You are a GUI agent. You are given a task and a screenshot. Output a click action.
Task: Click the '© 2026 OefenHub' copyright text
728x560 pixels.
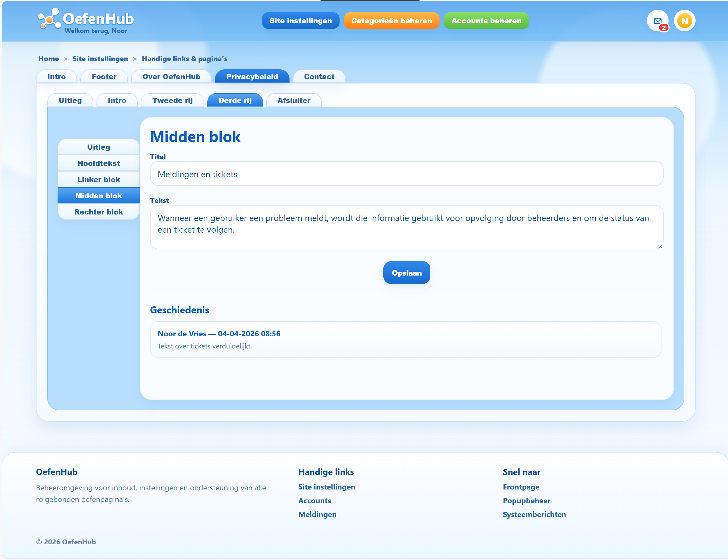66,542
